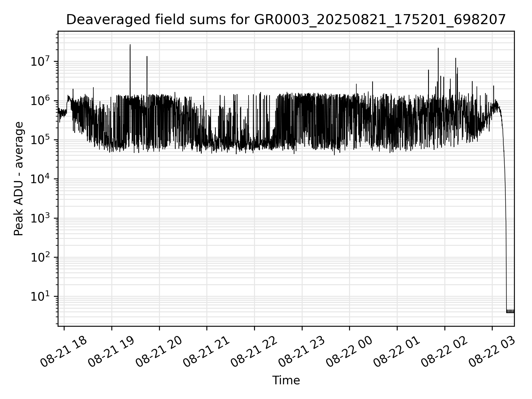532x399 pixels.
Task: Click the plot title 'Deaveraged field sums for GR0003_20250821_175201_698207'
Action: [286, 20]
